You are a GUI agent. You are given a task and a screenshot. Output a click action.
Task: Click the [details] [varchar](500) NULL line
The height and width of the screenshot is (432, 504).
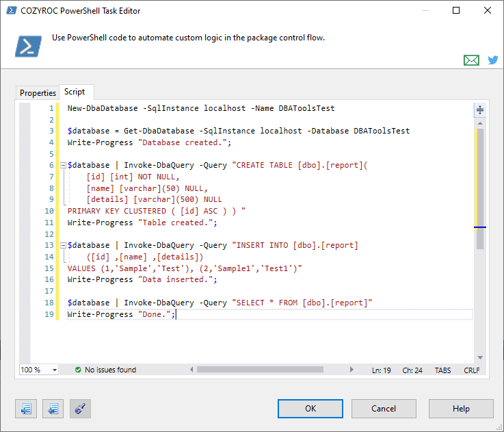154,200
